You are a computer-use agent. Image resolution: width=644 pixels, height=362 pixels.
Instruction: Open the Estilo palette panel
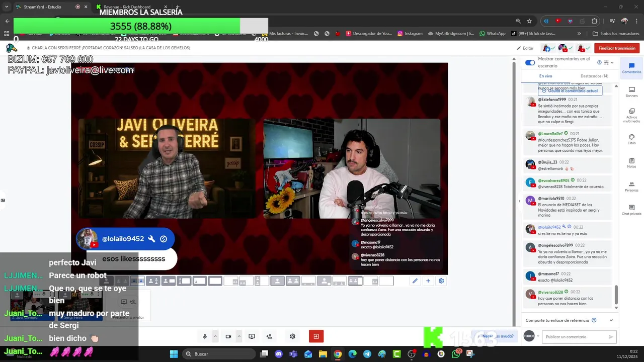pyautogui.click(x=631, y=139)
